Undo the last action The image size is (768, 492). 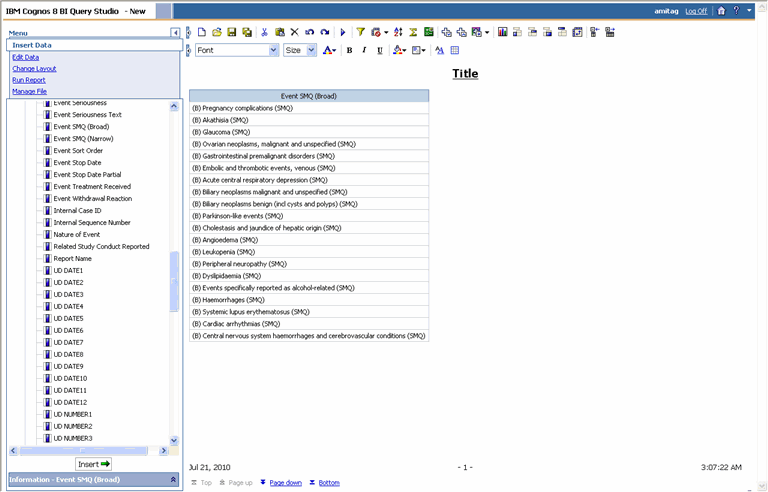tap(310, 32)
